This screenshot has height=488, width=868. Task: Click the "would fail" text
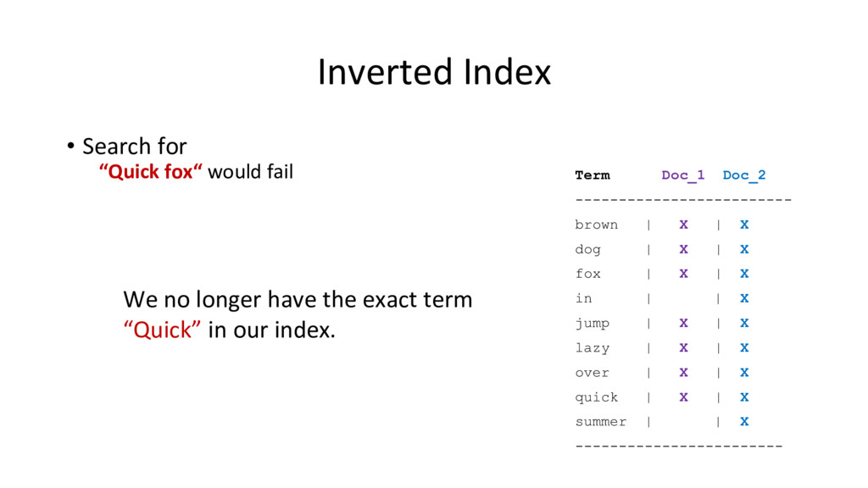click(x=250, y=171)
